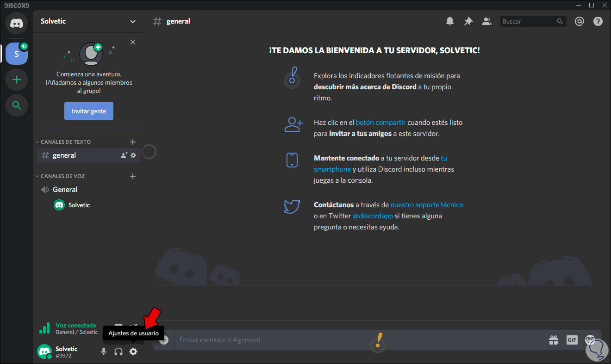Click the Solvetic user avatar
The width and height of the screenshot is (611, 364).
[44, 352]
